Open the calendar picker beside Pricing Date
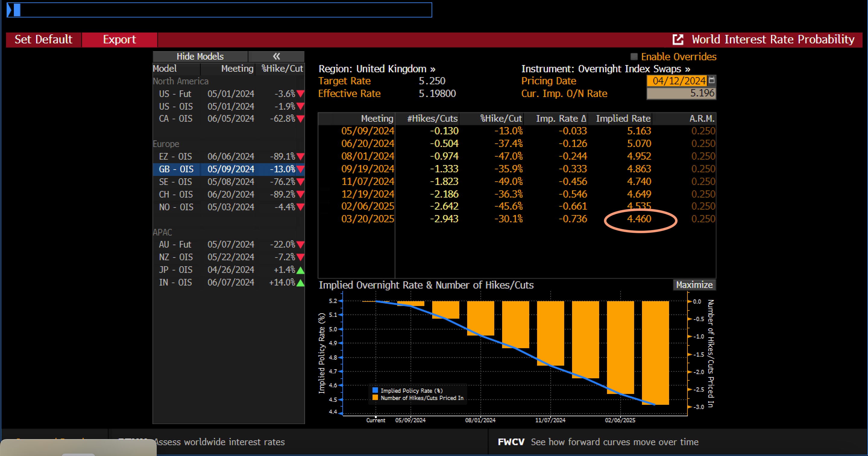868x456 pixels. click(712, 81)
